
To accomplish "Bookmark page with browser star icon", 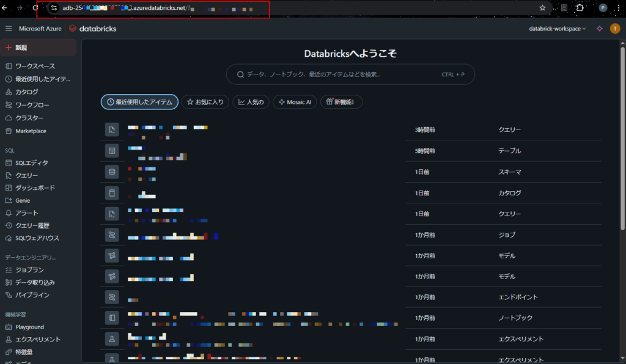I will click(x=542, y=7).
